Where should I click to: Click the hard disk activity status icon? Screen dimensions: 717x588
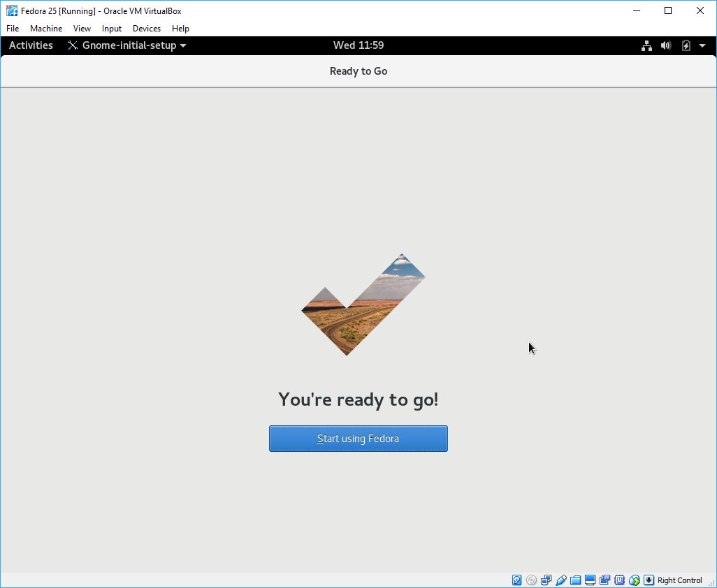click(516, 580)
